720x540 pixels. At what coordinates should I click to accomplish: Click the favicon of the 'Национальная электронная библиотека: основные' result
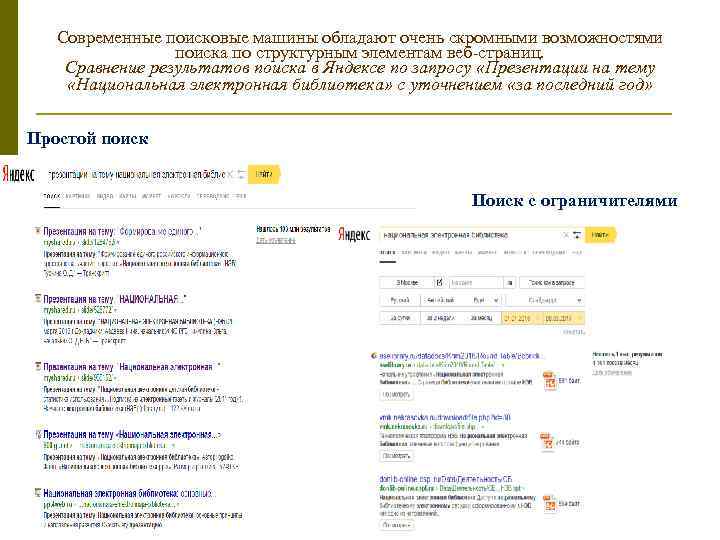pos(38,493)
